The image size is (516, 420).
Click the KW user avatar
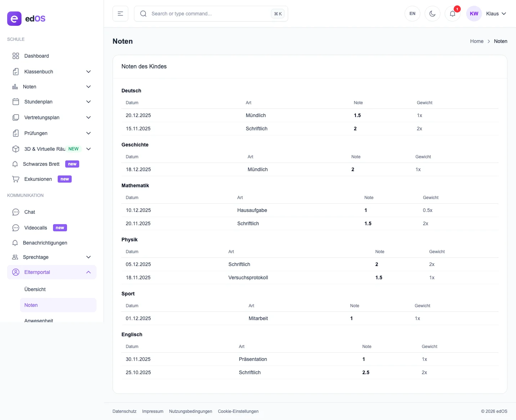click(x=474, y=14)
